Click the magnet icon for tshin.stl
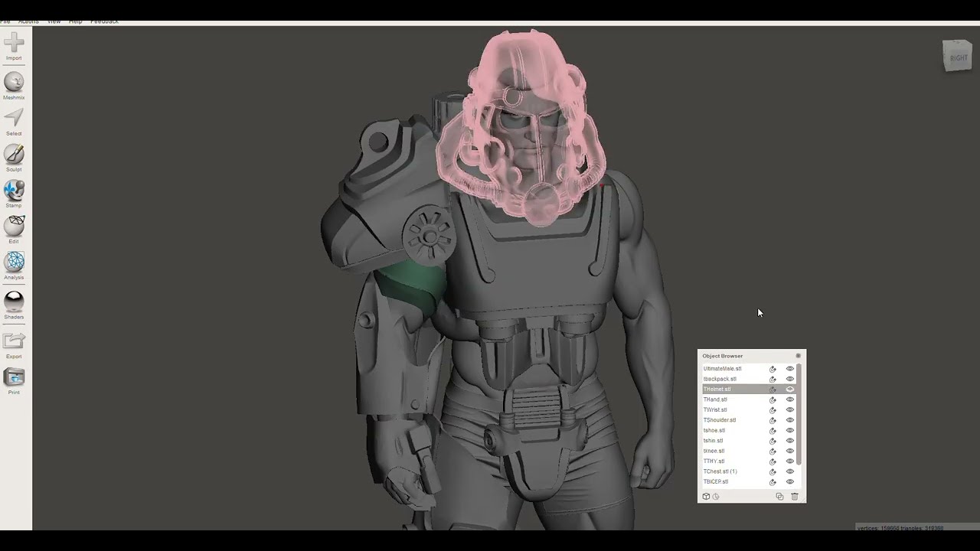Image resolution: width=980 pixels, height=551 pixels. (x=773, y=441)
